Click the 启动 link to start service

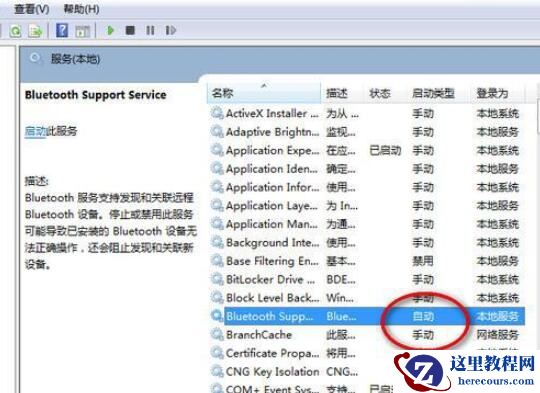35,131
